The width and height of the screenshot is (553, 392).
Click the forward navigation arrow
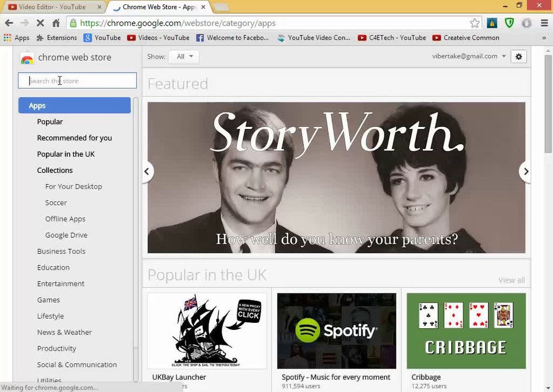tap(25, 23)
